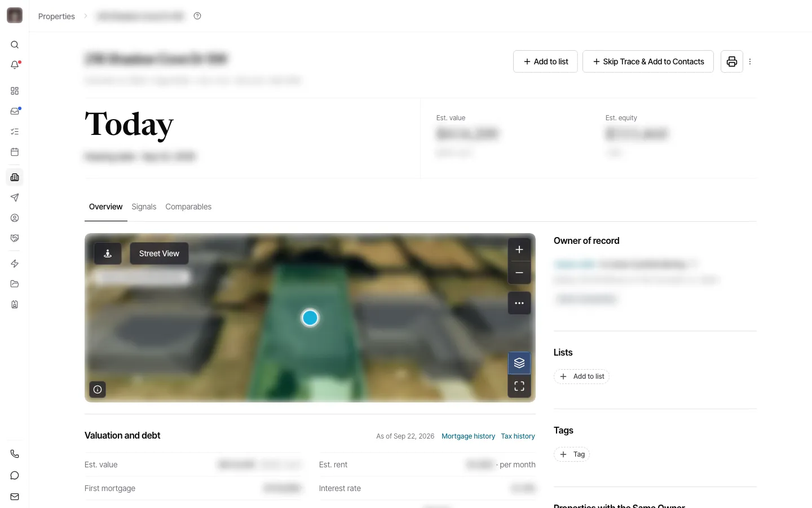Expand the map to fullscreen
This screenshot has width=812, height=508.
pos(519,386)
